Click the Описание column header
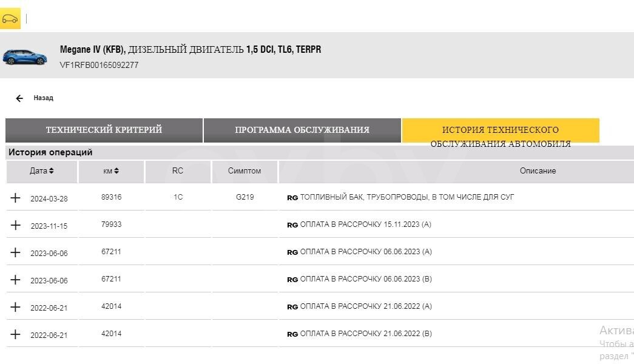The width and height of the screenshot is (634, 364). coord(538,171)
